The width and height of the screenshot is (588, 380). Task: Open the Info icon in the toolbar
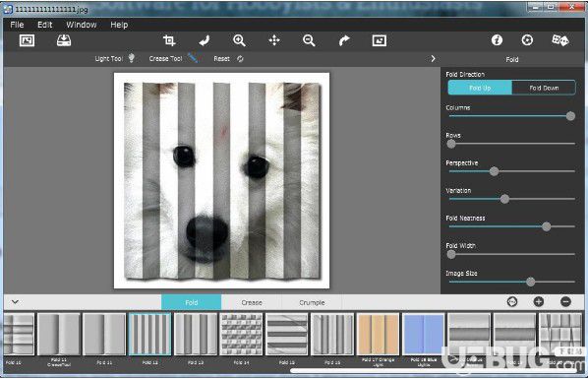pyautogui.click(x=497, y=39)
